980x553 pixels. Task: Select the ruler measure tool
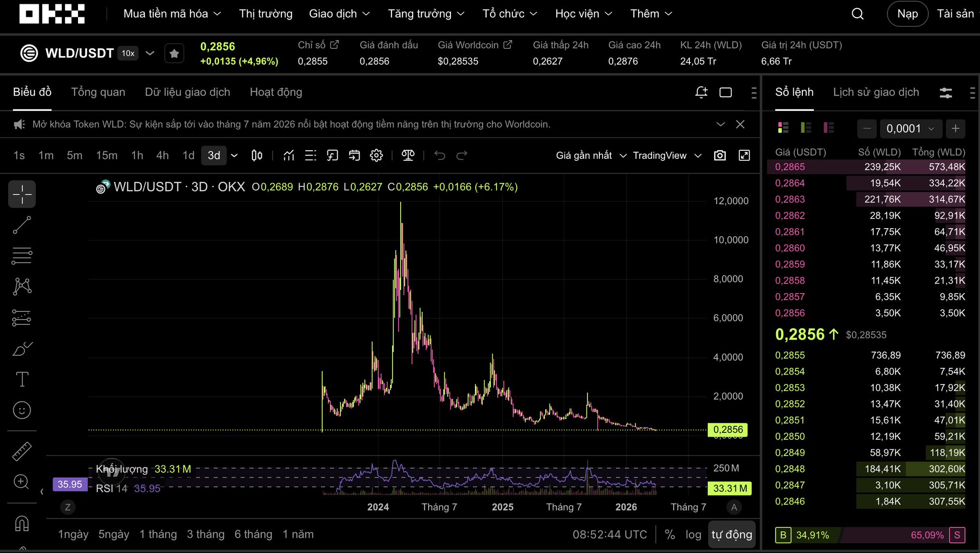click(22, 451)
